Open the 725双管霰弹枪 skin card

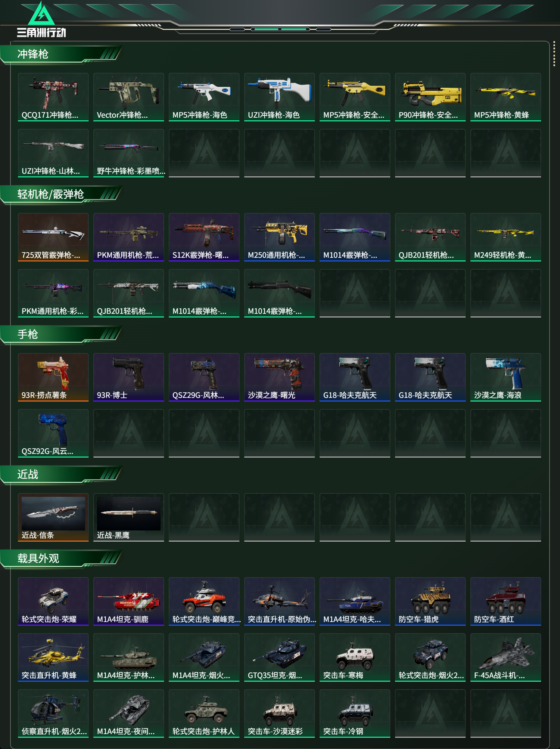point(53,237)
